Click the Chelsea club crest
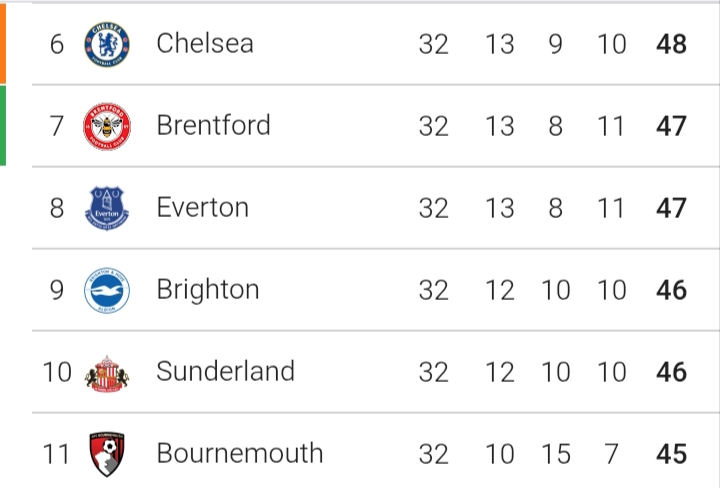The image size is (720, 488). coord(107,44)
